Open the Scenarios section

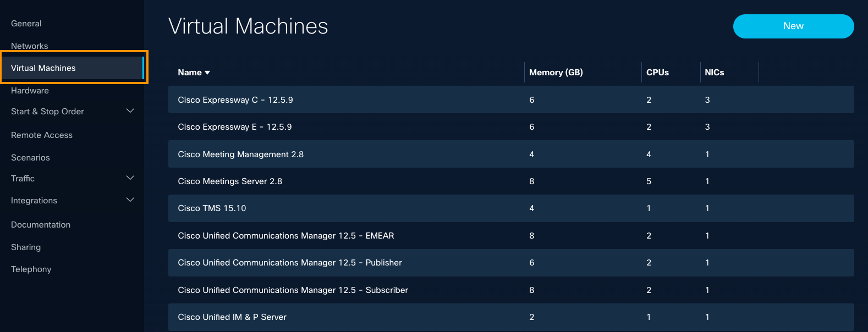(30, 158)
